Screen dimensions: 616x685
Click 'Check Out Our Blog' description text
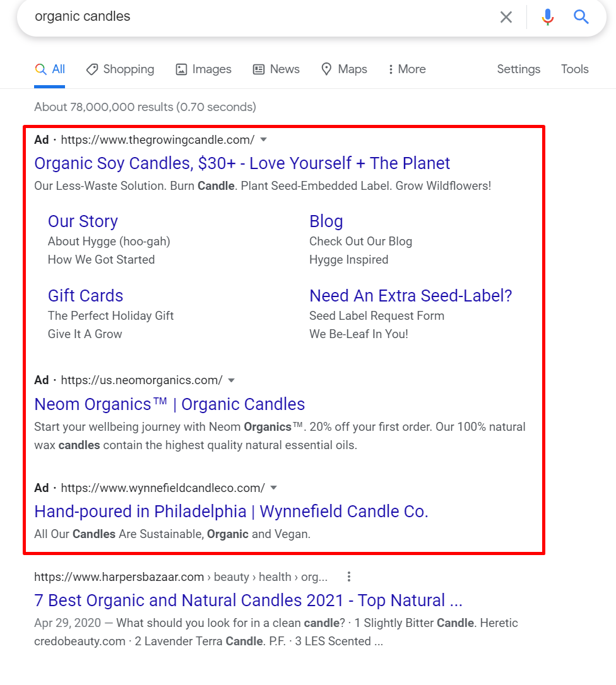click(360, 241)
